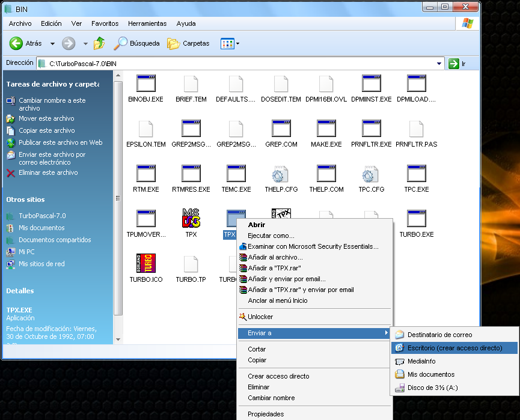
Task: Select the THELP.COM file icon
Action: pyautogui.click(x=326, y=174)
